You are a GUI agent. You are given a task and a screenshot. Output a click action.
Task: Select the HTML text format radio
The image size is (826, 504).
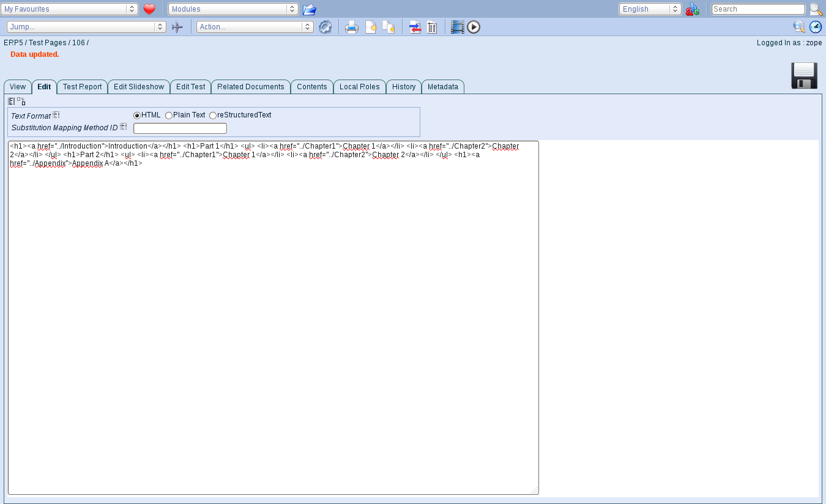click(x=137, y=116)
